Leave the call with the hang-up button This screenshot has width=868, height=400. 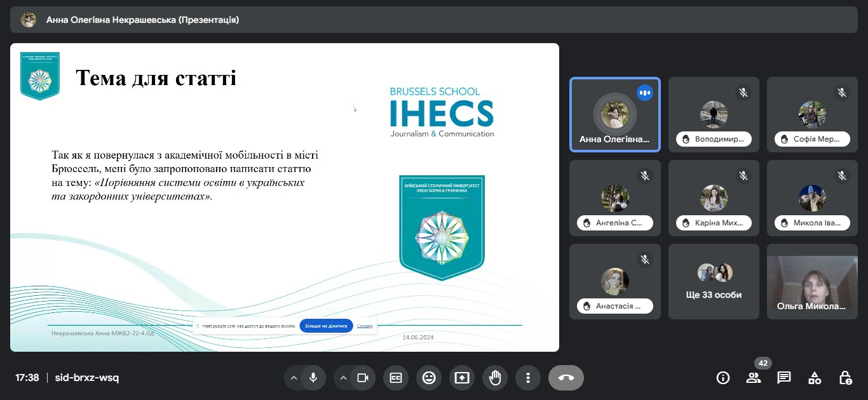tap(566, 378)
